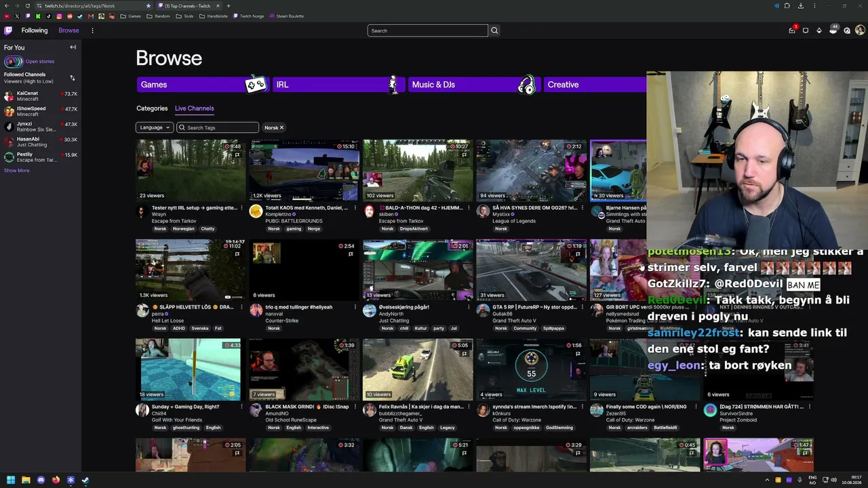The height and width of the screenshot is (488, 868).
Task: Open the Reddit bookmark icon
Action: click(x=70, y=16)
